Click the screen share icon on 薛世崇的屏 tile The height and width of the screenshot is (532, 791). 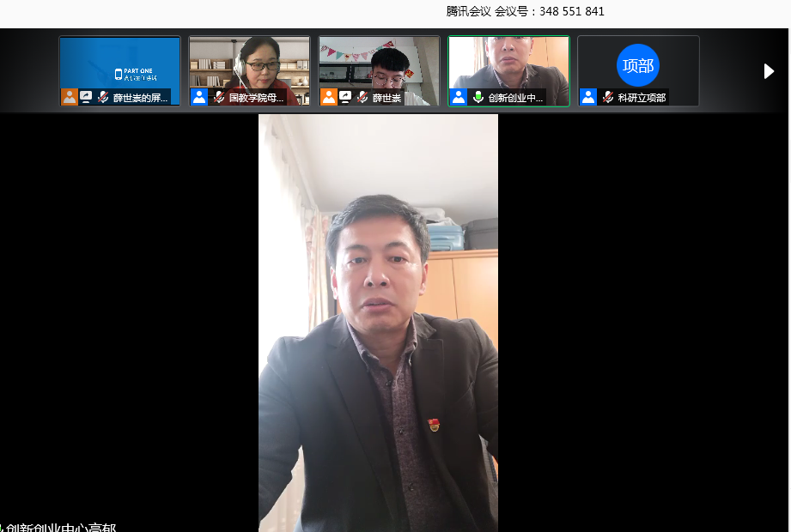point(87,97)
